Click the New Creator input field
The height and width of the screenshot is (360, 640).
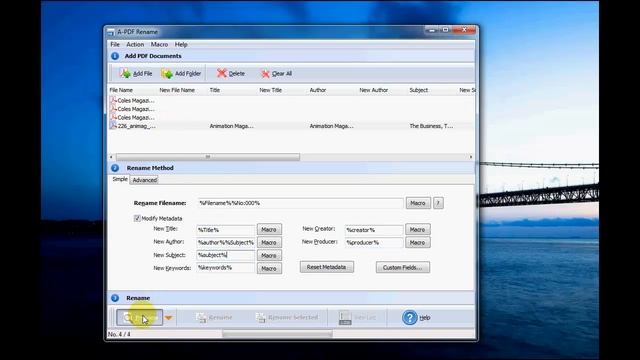374,230
